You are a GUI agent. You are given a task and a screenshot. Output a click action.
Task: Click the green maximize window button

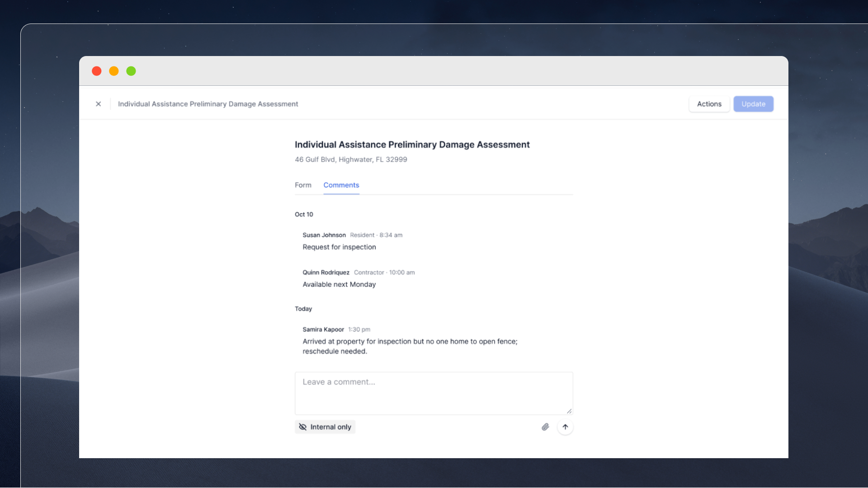[x=131, y=71]
